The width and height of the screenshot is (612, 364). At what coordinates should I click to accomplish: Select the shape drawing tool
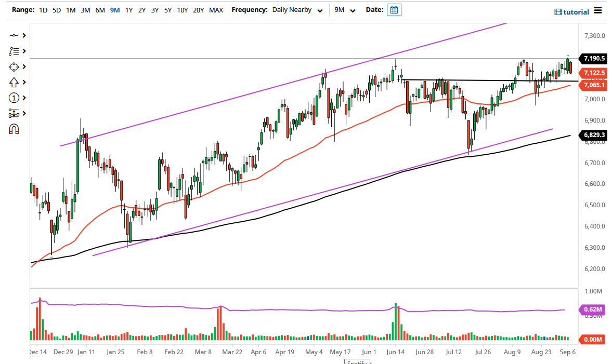[x=15, y=66]
